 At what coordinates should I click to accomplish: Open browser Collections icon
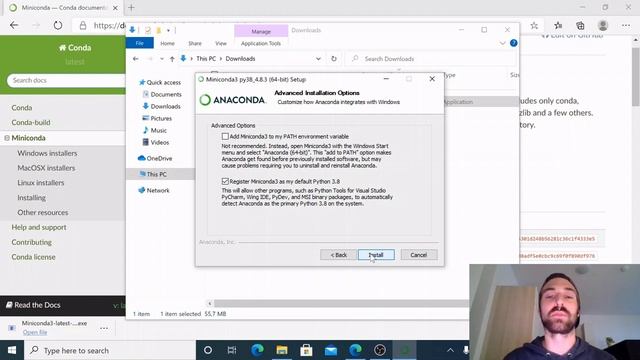click(x=580, y=25)
